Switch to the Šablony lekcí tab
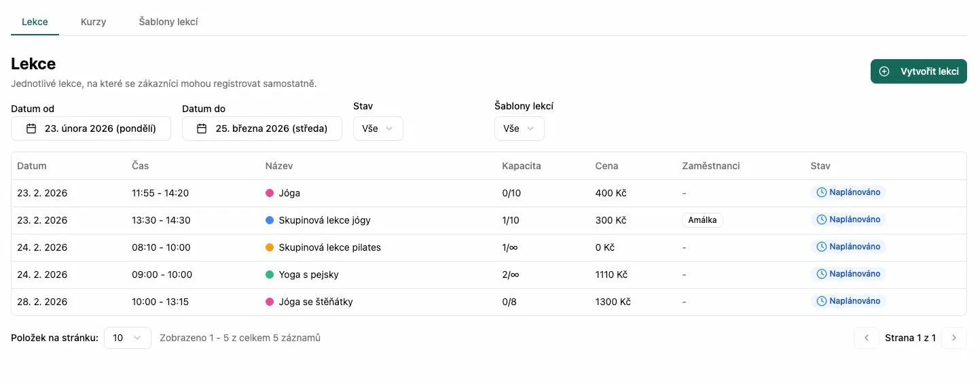The height and width of the screenshot is (386, 980). [x=168, y=22]
